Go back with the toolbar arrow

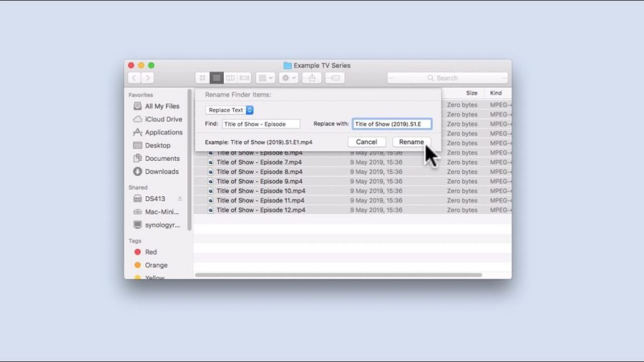tap(135, 77)
